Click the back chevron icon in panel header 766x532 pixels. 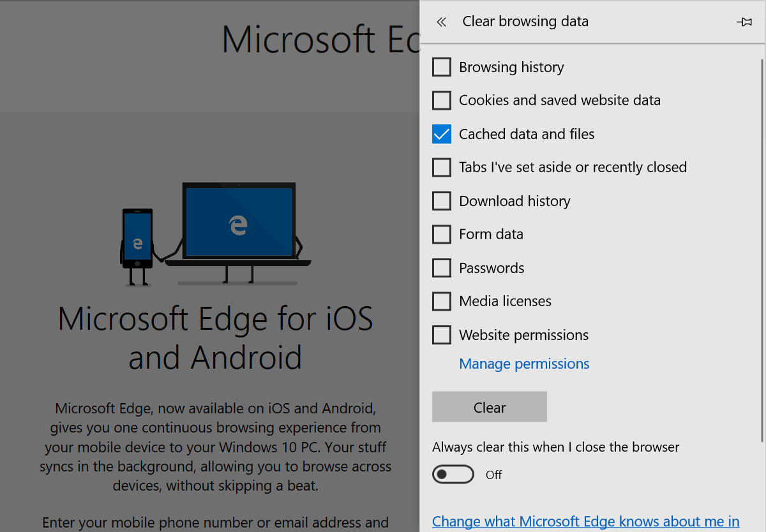[x=441, y=22]
